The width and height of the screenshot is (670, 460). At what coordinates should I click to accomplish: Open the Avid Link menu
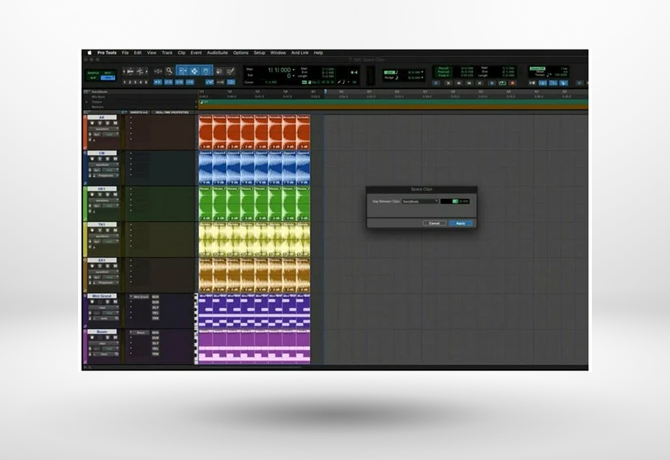tap(300, 53)
